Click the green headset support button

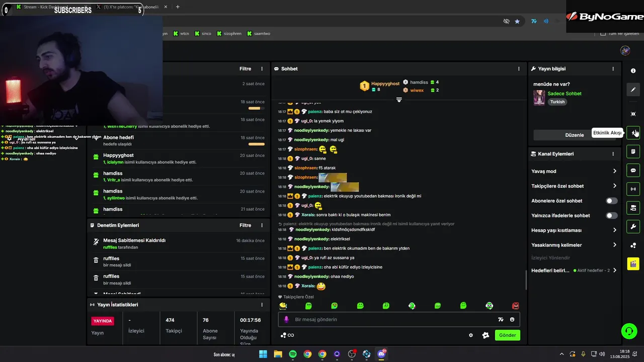pos(629,331)
